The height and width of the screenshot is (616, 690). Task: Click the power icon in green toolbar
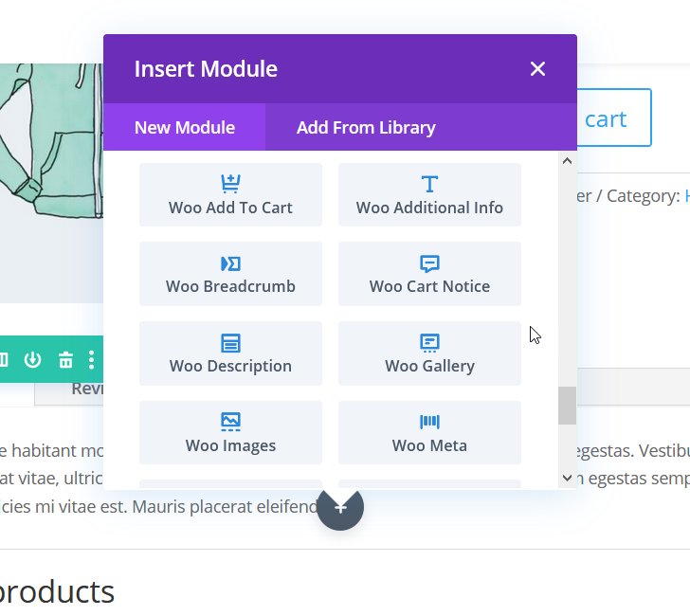pos(32,359)
